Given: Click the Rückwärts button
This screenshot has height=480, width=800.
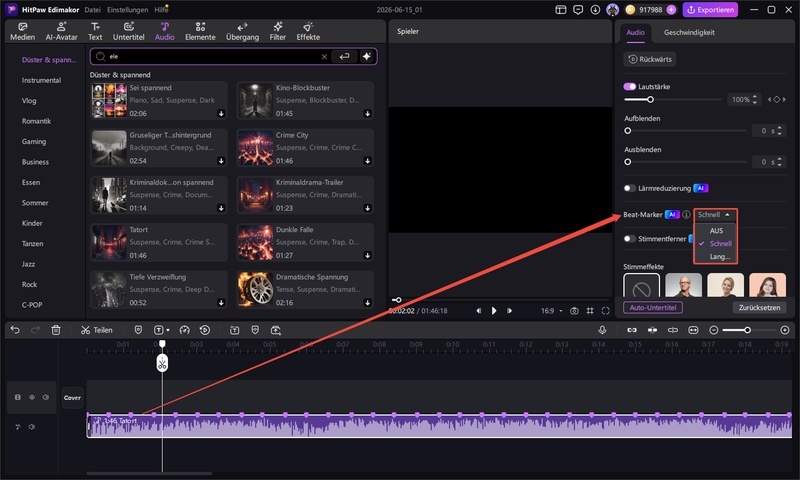Looking at the screenshot, I should click(x=649, y=59).
